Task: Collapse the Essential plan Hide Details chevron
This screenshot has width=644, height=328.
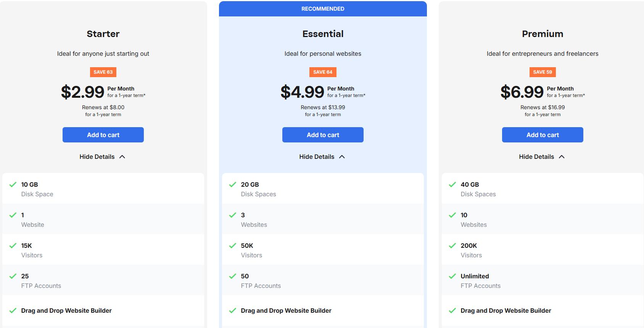Action: pyautogui.click(x=342, y=157)
